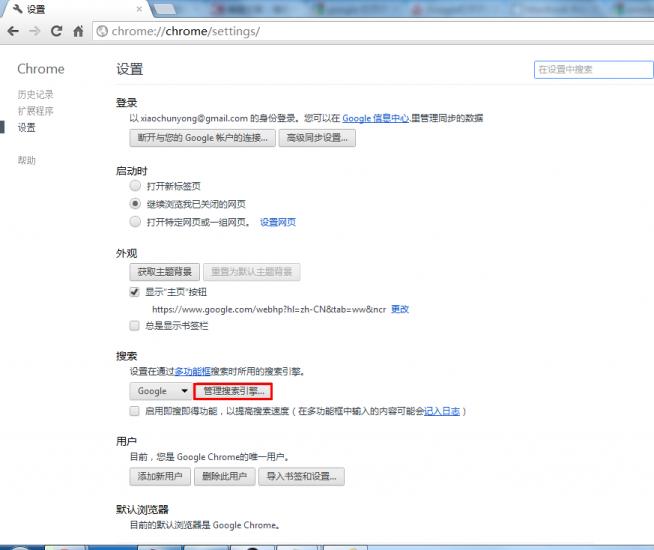Select the 打开新标签页 radio option
Screen dimensions: 654x550
[135, 186]
